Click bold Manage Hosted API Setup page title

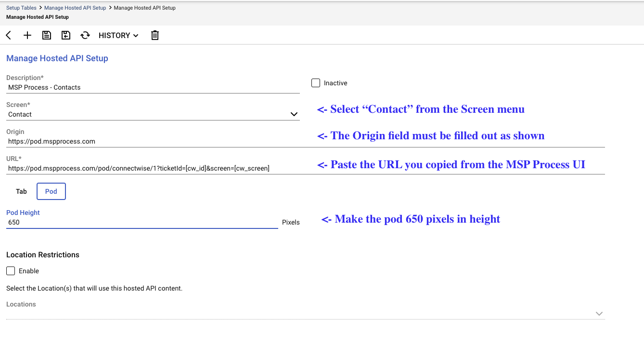tap(38, 17)
